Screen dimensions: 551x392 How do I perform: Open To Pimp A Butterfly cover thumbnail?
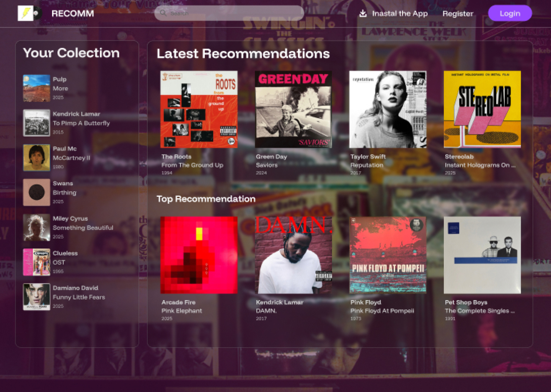36,123
